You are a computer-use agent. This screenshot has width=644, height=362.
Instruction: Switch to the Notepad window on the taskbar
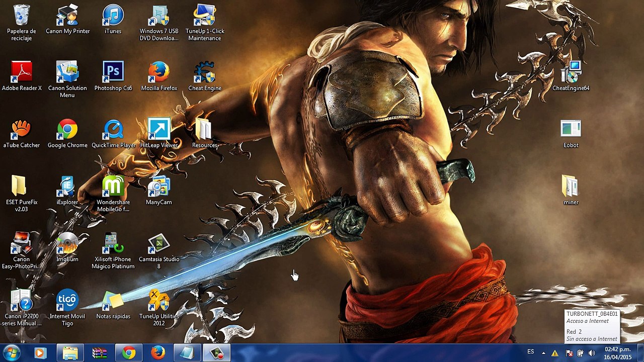tap(187, 353)
